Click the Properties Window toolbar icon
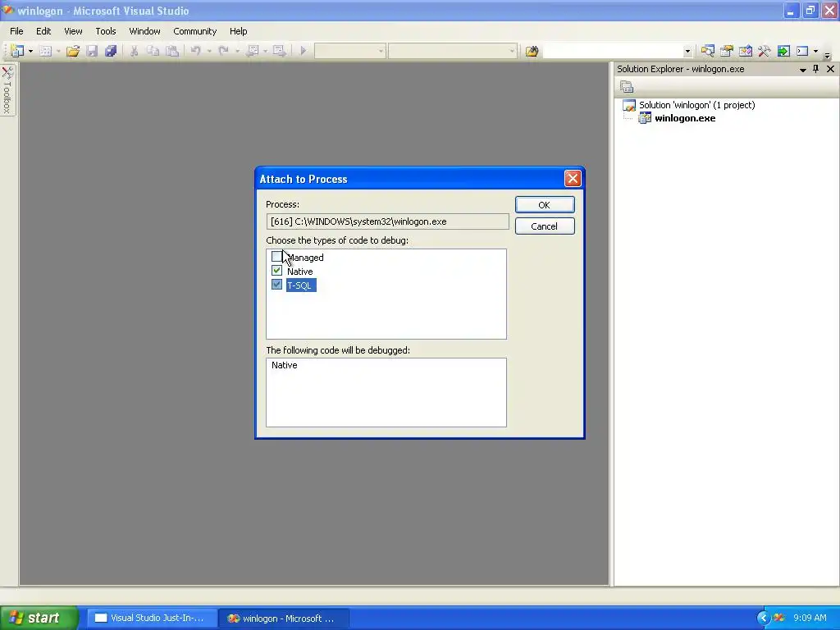The image size is (840, 630). pyautogui.click(x=727, y=51)
